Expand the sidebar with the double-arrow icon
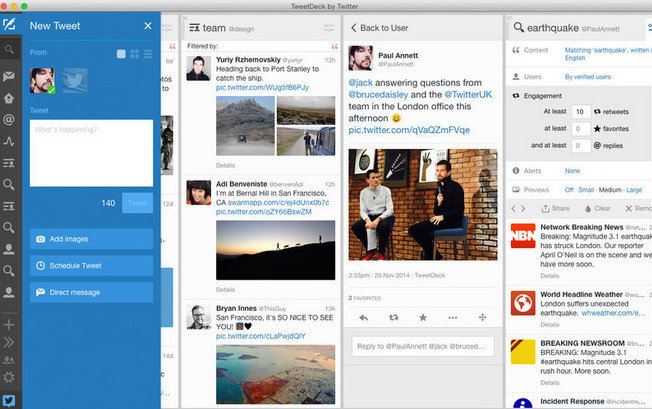 pyautogui.click(x=9, y=342)
